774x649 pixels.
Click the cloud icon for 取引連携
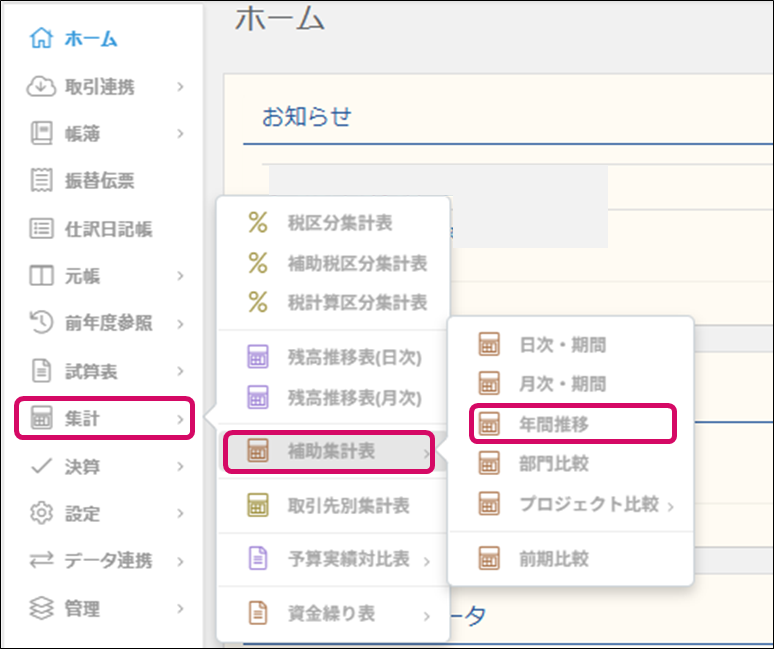point(41,87)
